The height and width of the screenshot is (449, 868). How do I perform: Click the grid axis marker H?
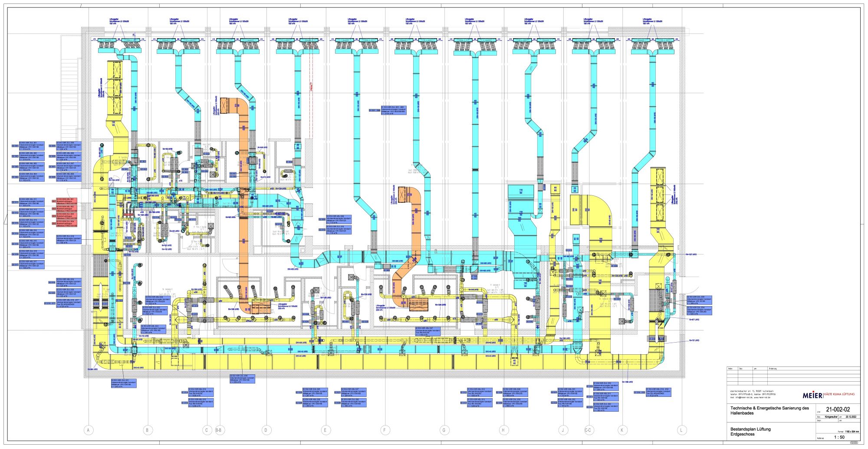(503, 430)
